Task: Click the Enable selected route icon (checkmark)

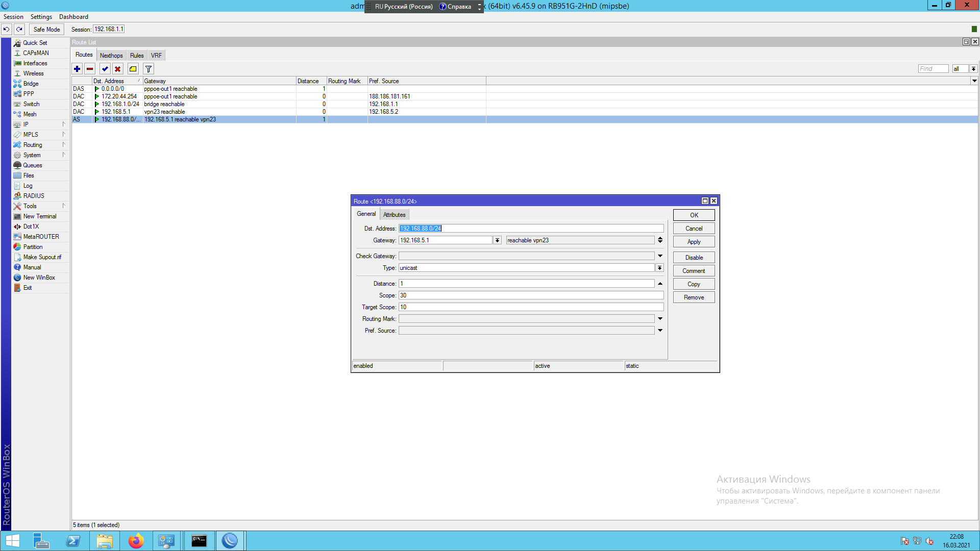Action: coord(105,69)
